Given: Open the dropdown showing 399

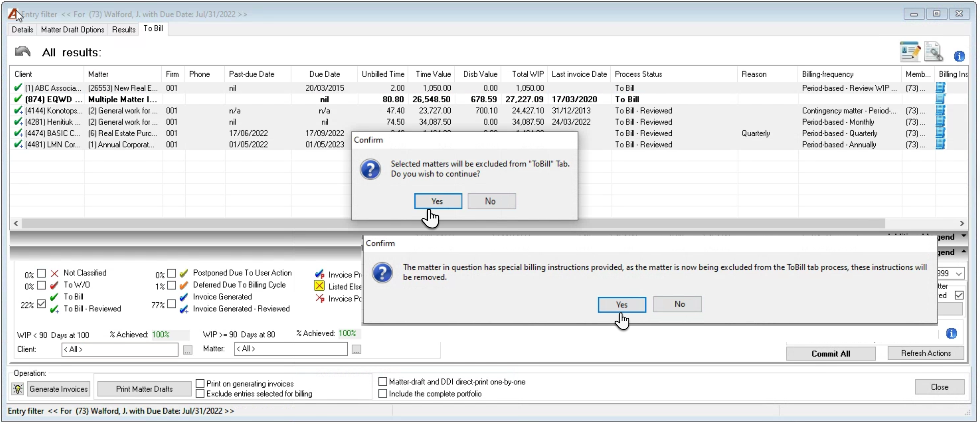Looking at the screenshot, I should tap(959, 273).
